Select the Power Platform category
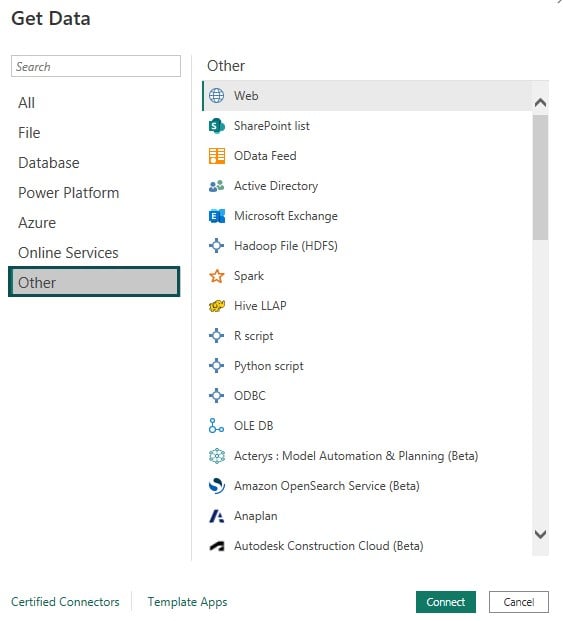 [68, 193]
